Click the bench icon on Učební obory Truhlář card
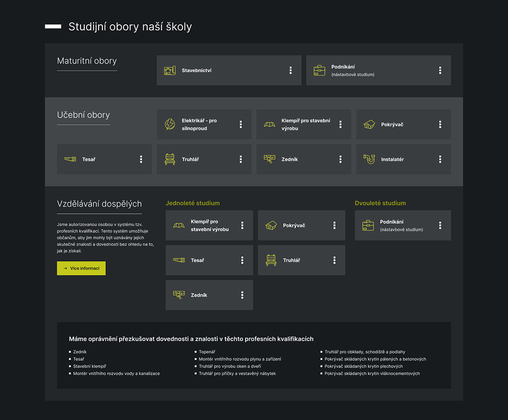 click(x=170, y=159)
